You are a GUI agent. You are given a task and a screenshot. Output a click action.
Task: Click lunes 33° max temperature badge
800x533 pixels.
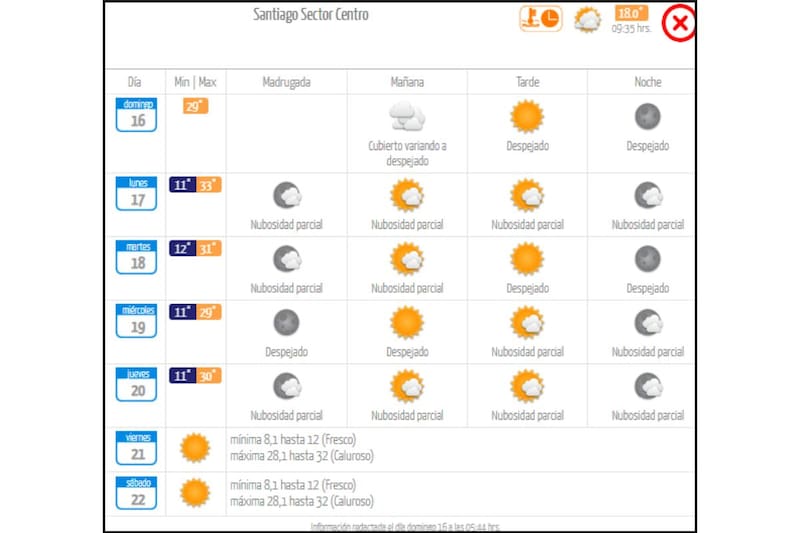209,185
